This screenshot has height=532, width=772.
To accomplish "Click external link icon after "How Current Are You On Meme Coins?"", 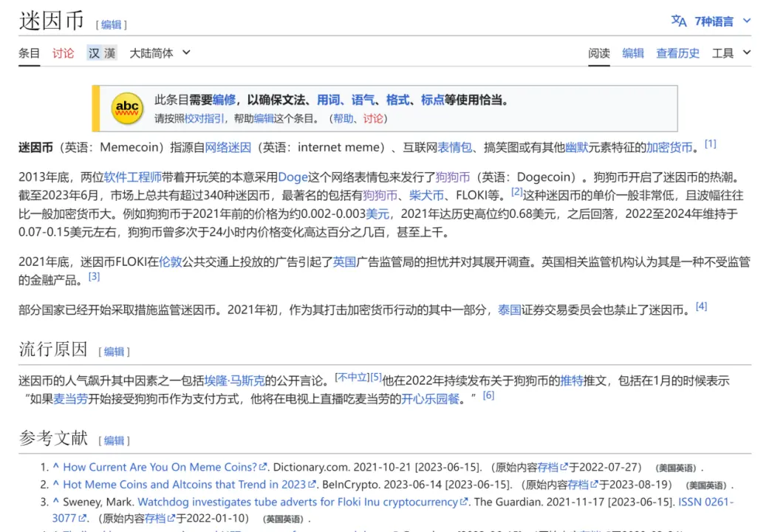I will tap(264, 467).
